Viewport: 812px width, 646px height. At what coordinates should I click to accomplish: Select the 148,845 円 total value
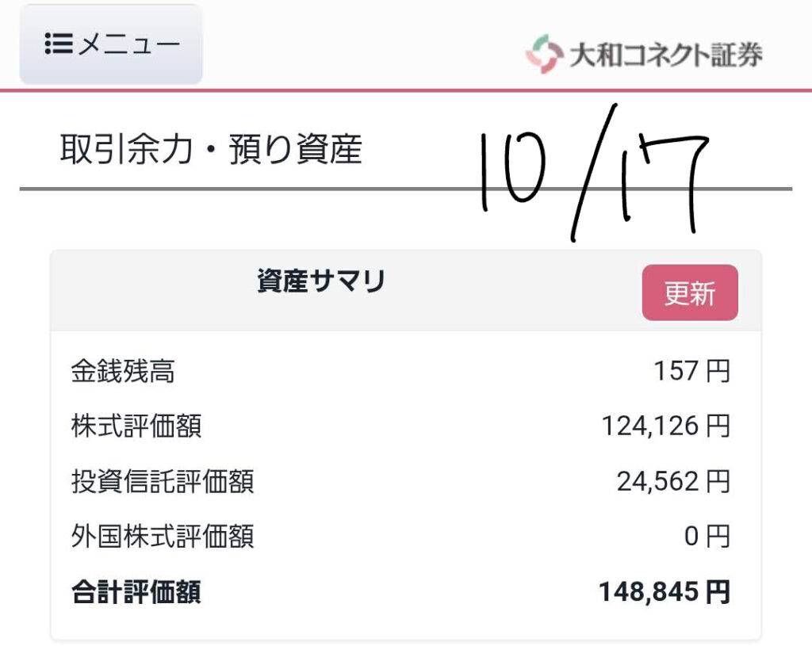tap(665, 592)
